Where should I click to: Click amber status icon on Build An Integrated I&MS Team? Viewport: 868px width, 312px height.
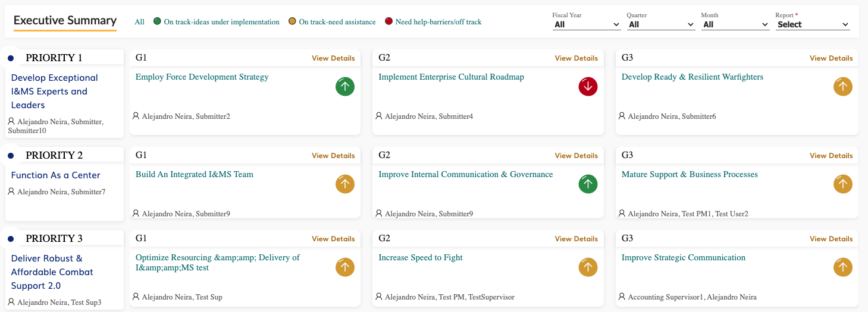(345, 184)
